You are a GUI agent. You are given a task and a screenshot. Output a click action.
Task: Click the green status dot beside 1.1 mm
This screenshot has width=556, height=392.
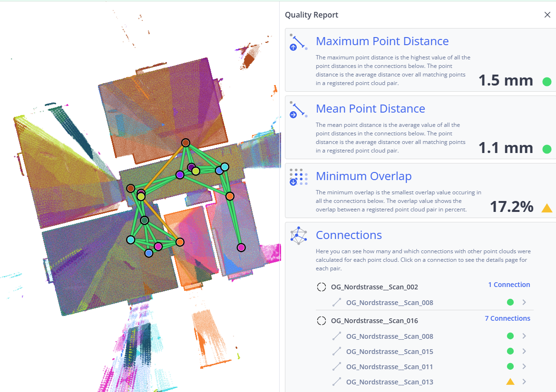coord(547,149)
